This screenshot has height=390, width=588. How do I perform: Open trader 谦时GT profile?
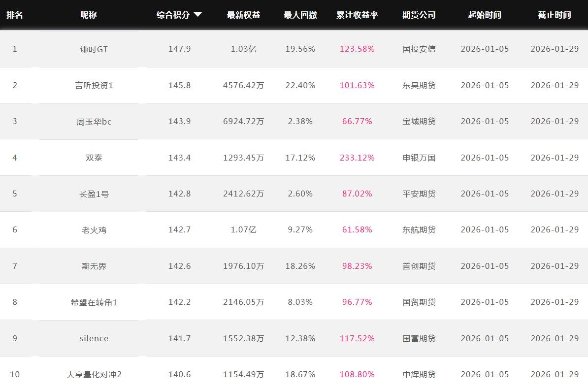pos(94,49)
